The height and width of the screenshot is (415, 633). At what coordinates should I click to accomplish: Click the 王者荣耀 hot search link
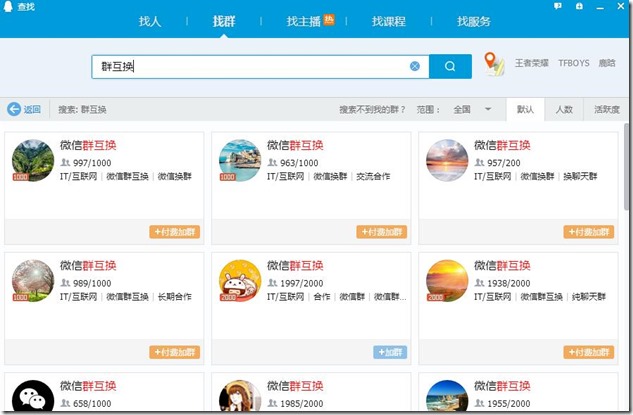point(531,63)
